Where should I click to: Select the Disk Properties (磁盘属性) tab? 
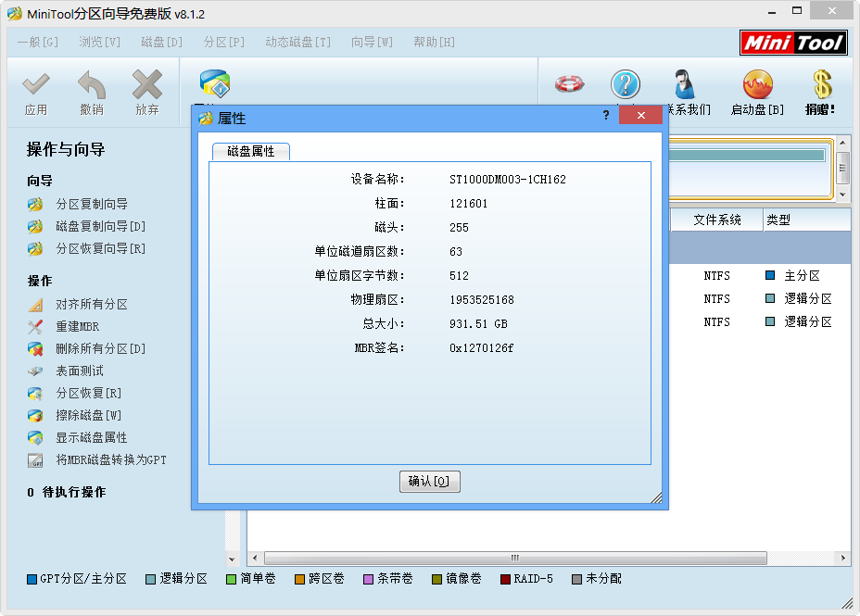[250, 152]
